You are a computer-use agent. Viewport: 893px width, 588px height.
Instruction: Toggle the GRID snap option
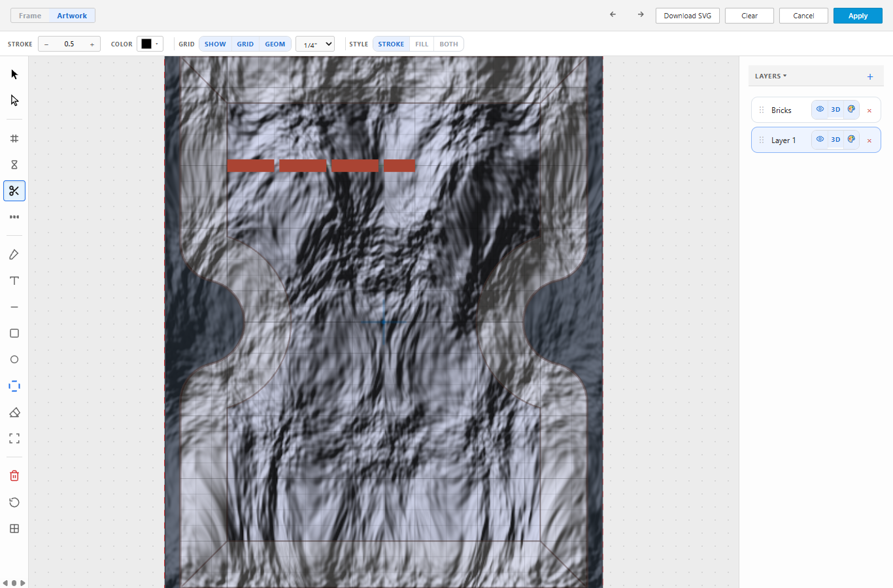tap(245, 44)
